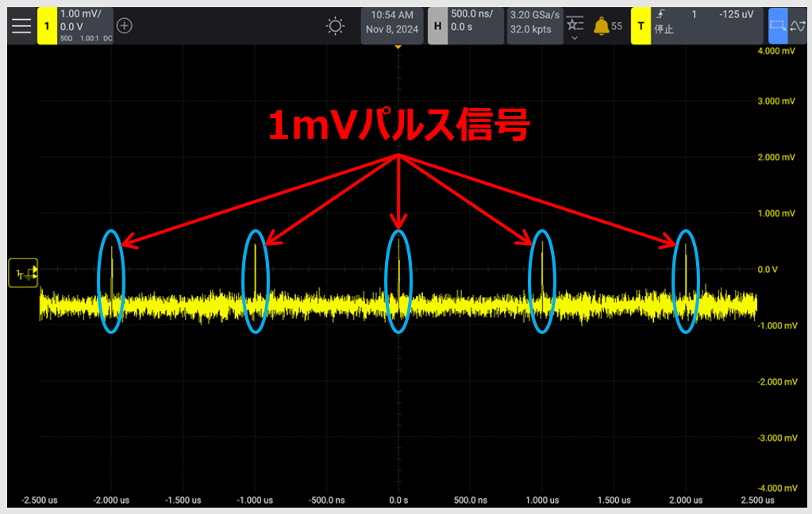Open trigger level -125 uV field
812x514 pixels.
[736, 14]
